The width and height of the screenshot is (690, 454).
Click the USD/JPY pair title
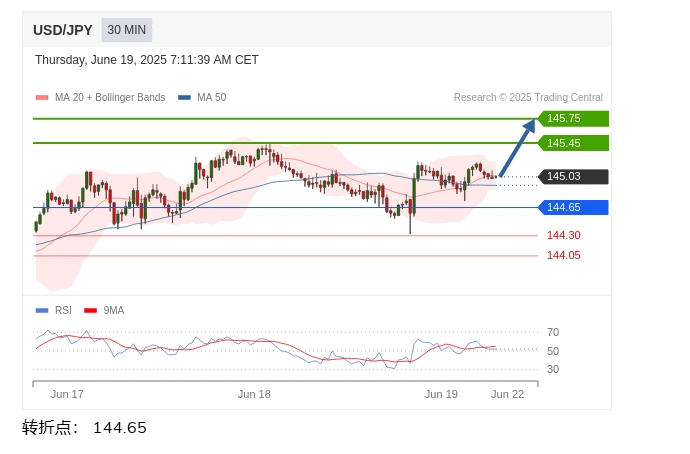[63, 30]
